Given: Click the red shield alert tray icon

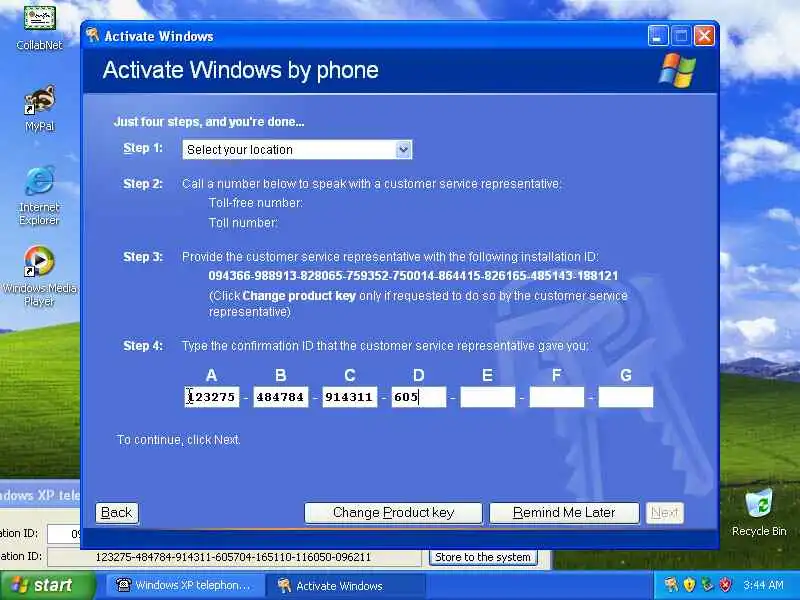Looking at the screenshot, I should point(725,585).
